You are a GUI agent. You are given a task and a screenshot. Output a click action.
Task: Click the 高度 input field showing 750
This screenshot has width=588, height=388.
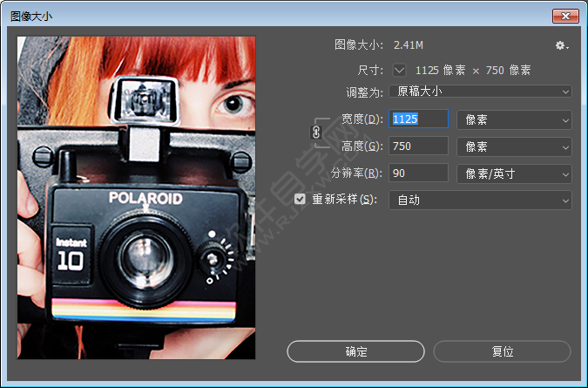tap(418, 146)
